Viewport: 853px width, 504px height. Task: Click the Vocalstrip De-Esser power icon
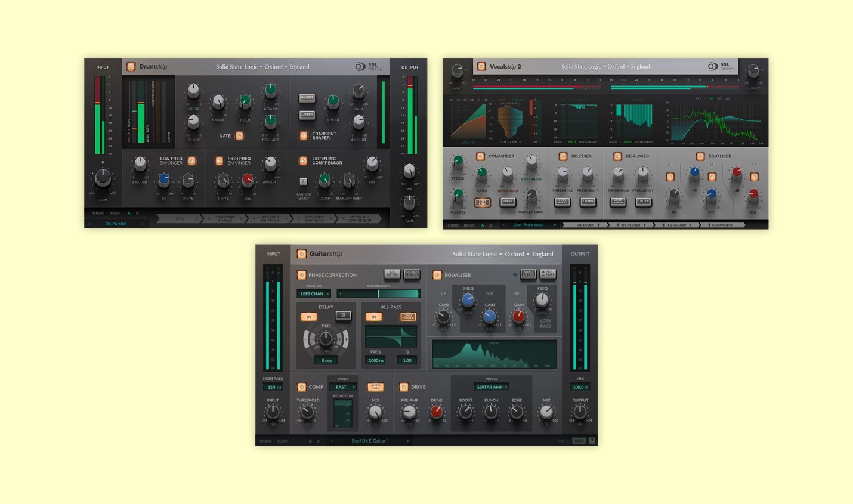tap(563, 157)
